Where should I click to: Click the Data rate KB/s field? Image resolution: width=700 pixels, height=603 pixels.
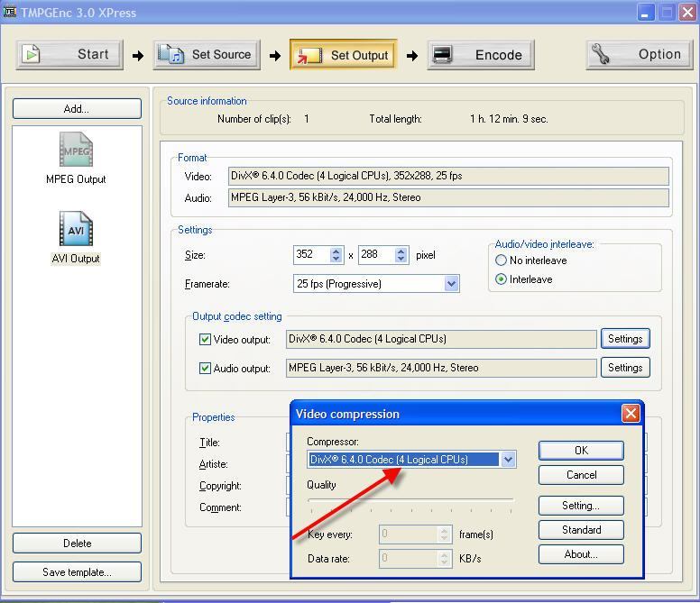tap(415, 559)
